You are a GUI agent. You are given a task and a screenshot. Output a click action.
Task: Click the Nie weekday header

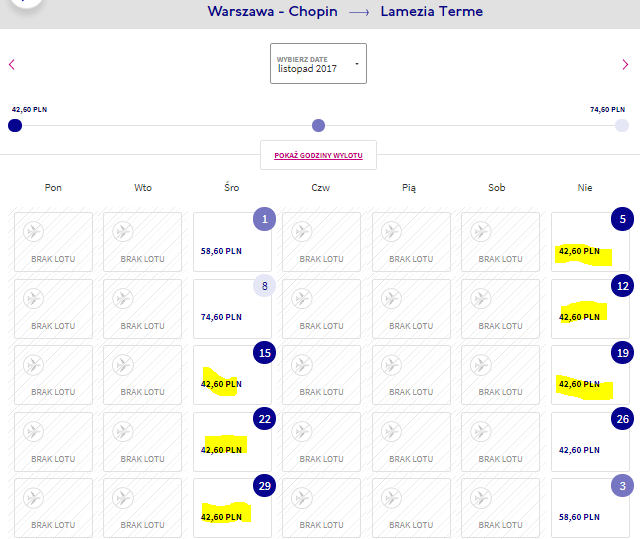(585, 188)
